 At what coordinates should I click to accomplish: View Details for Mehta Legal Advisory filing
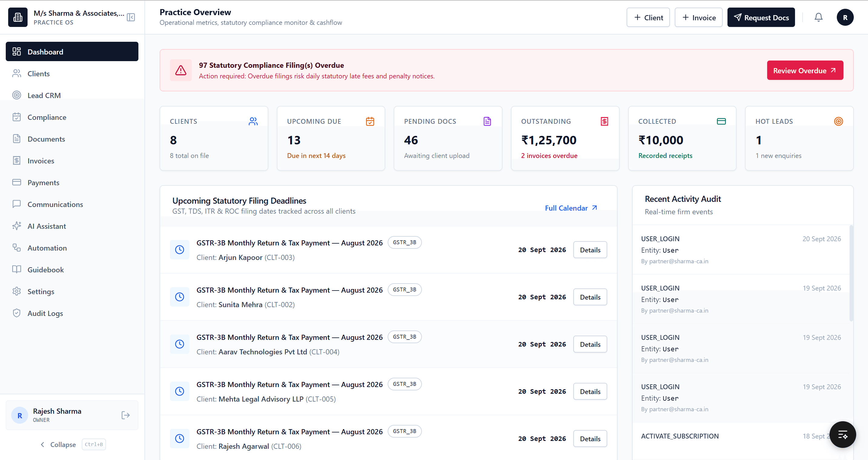(590, 391)
